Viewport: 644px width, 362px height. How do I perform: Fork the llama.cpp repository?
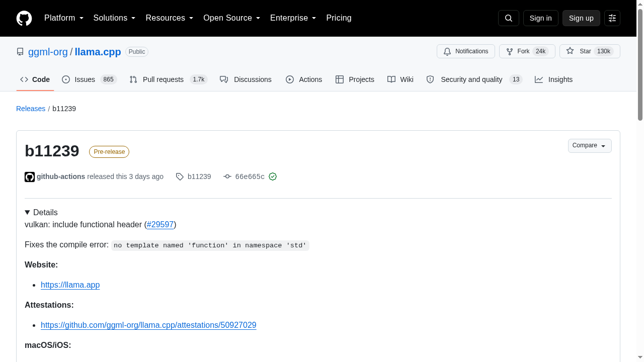pyautogui.click(x=527, y=51)
